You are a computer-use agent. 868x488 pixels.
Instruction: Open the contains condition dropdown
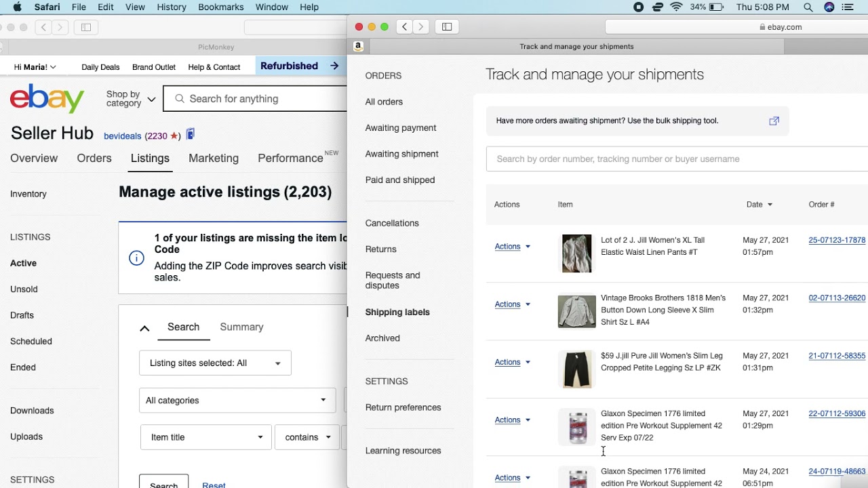pos(307,437)
